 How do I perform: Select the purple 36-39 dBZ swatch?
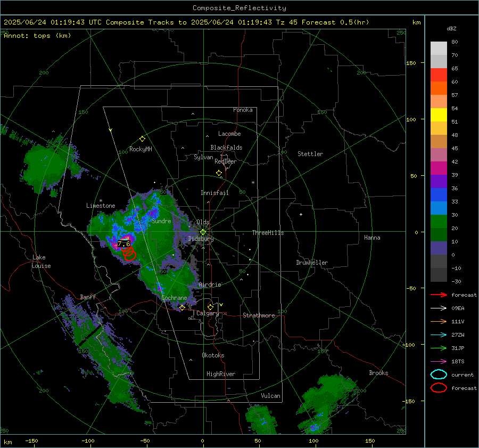(439, 181)
